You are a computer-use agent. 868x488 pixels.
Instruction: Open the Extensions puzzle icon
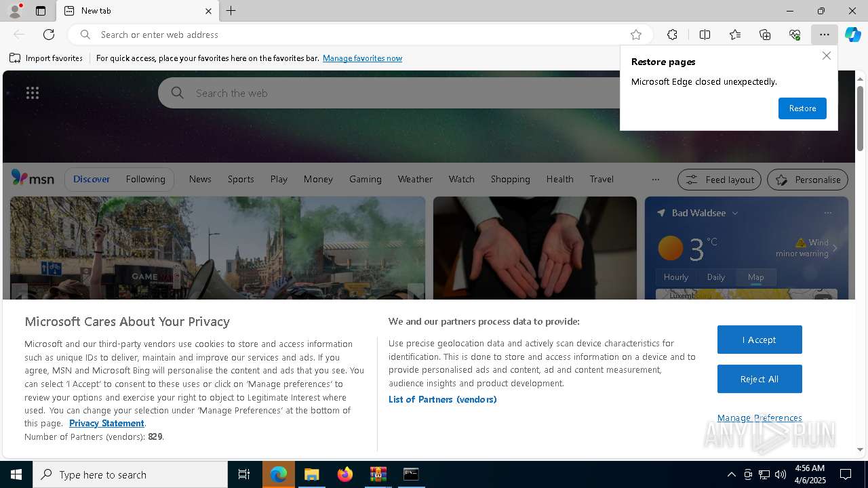[672, 35]
